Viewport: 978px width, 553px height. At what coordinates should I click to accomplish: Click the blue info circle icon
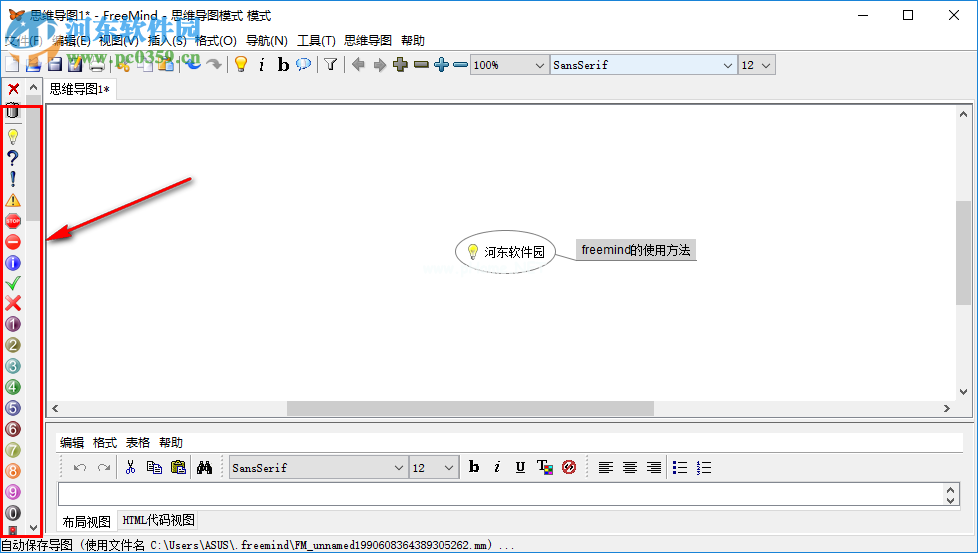click(x=13, y=262)
